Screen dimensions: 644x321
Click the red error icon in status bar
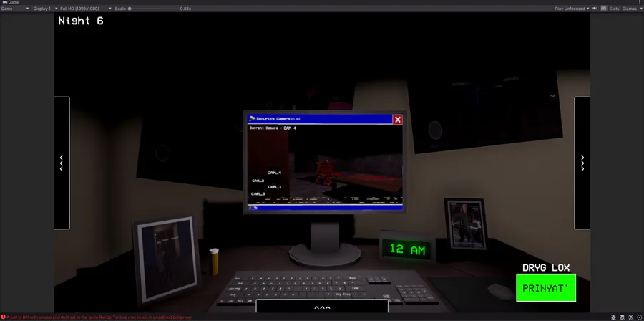pyautogui.click(x=4, y=317)
